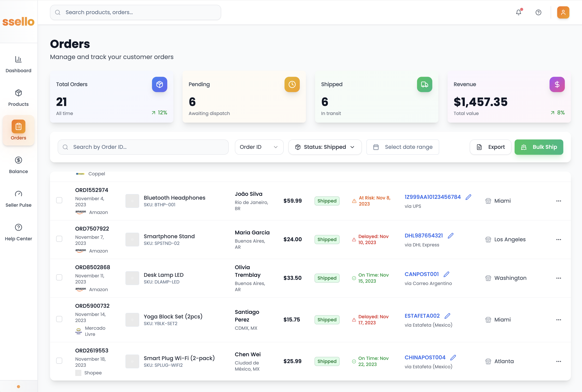Open the Select date range picker
This screenshot has width=582, height=392.
tap(402, 147)
